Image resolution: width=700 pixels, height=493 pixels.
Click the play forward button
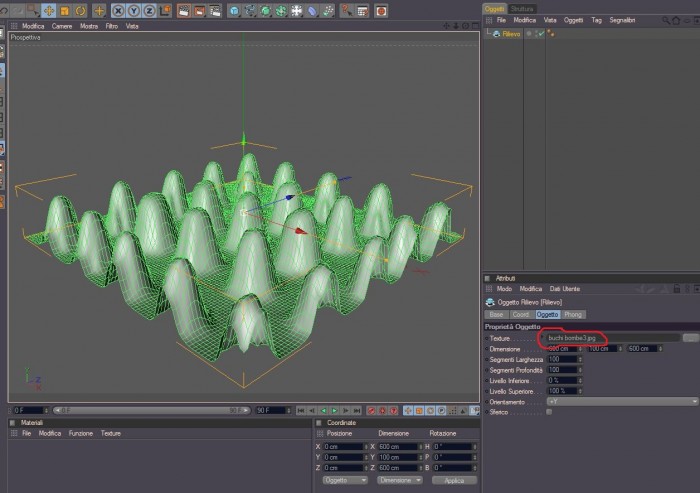334,410
